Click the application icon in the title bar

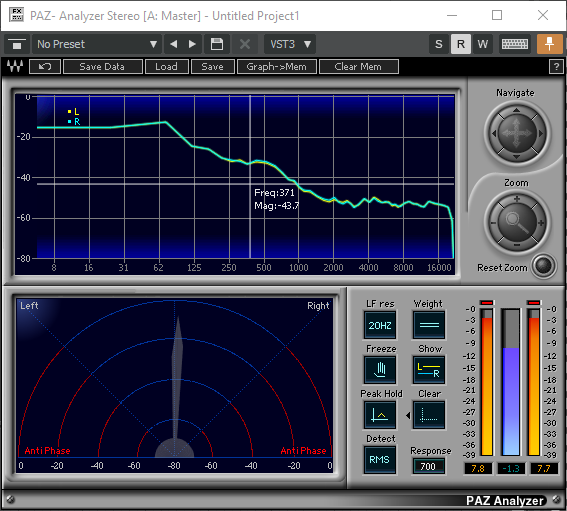[16, 15]
